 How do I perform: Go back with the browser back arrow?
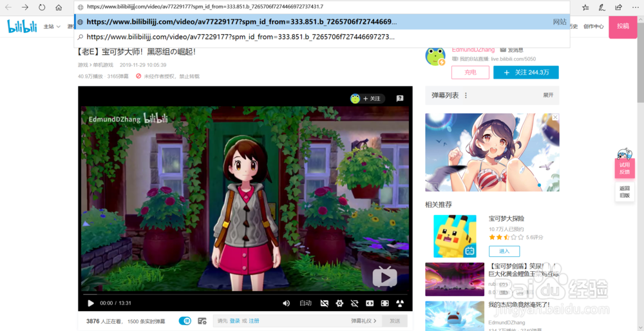(8, 7)
